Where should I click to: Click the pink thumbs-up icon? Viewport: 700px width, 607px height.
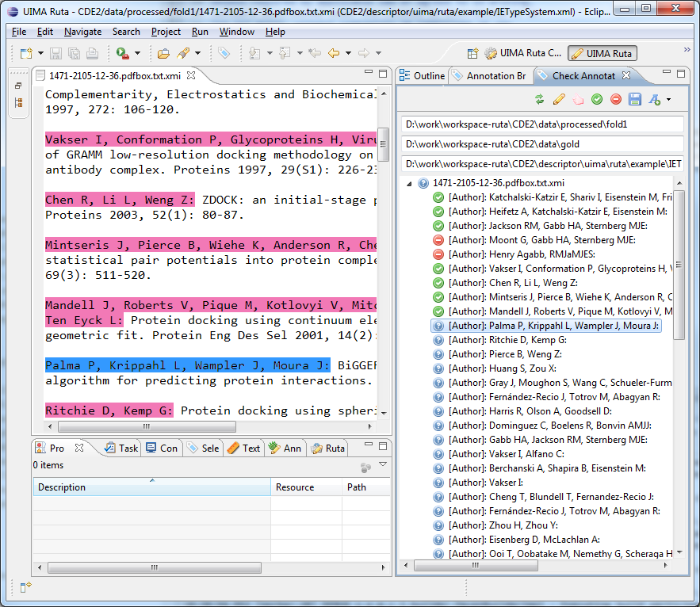tap(578, 100)
